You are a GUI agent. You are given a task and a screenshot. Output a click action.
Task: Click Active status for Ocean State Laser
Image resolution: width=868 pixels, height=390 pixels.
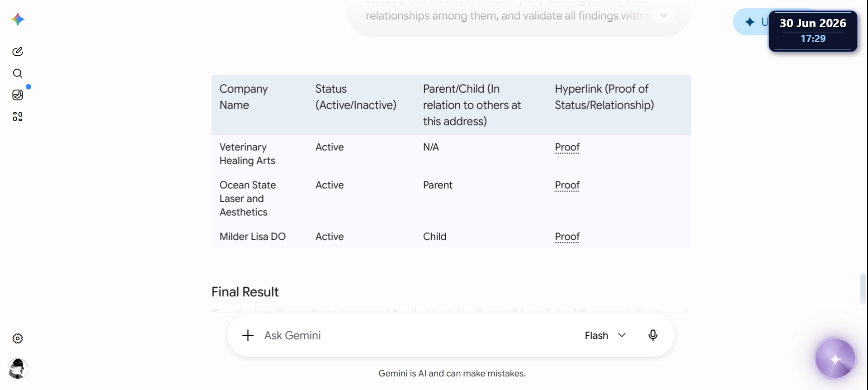[x=330, y=185]
